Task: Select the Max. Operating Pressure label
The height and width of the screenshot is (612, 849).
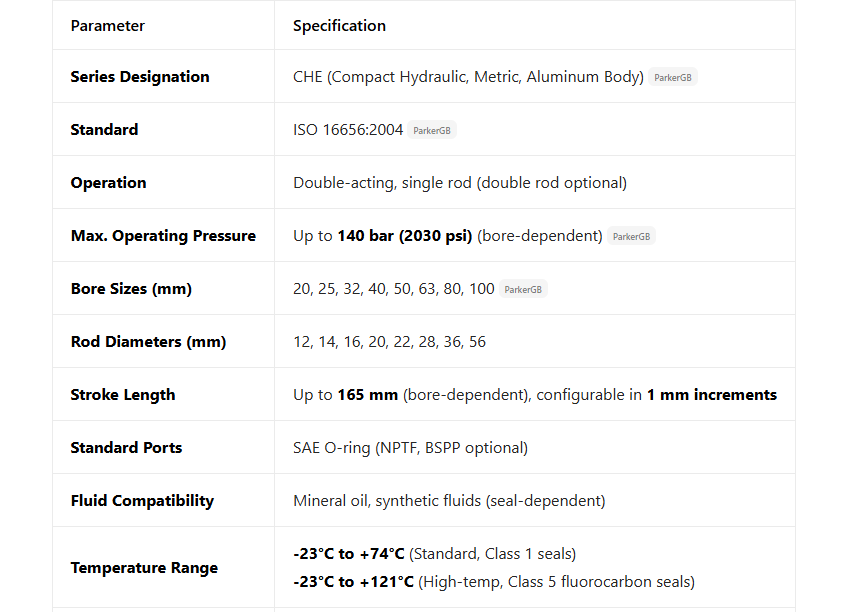Action: tap(163, 236)
